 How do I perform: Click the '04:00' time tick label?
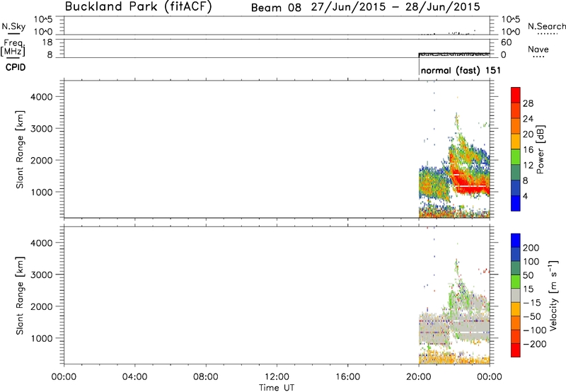coord(135,377)
